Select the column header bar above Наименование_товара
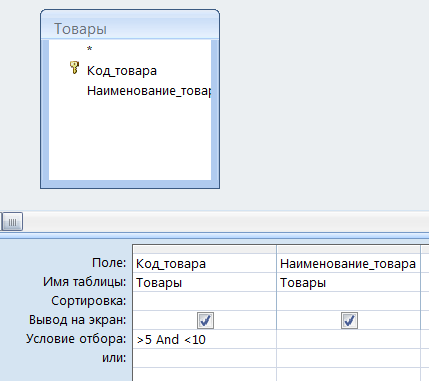 (x=349, y=249)
